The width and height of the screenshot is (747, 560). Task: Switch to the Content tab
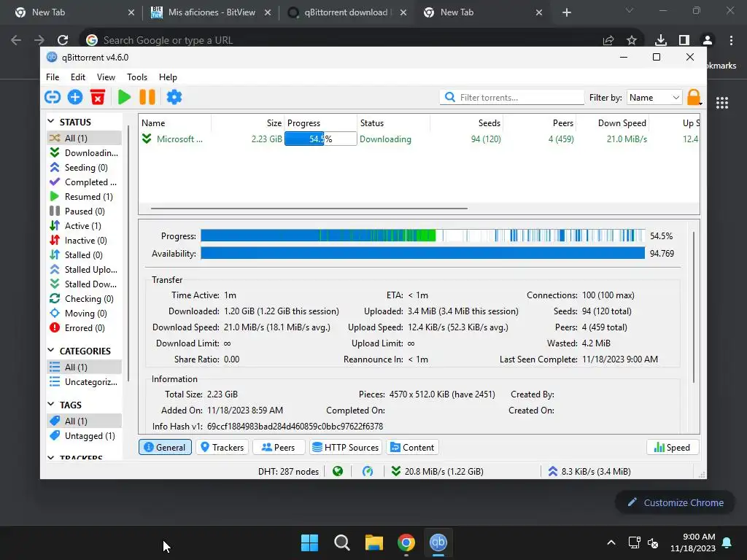tap(412, 447)
